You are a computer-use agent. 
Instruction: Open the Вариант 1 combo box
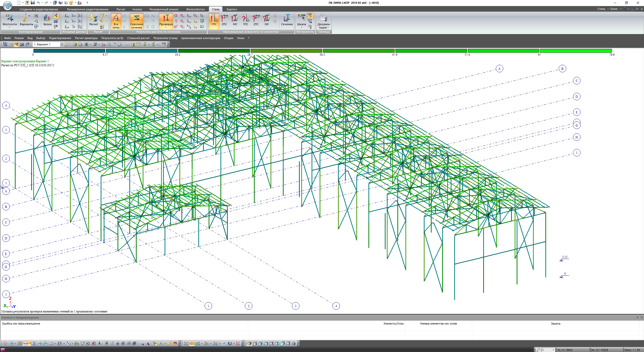(62, 44)
